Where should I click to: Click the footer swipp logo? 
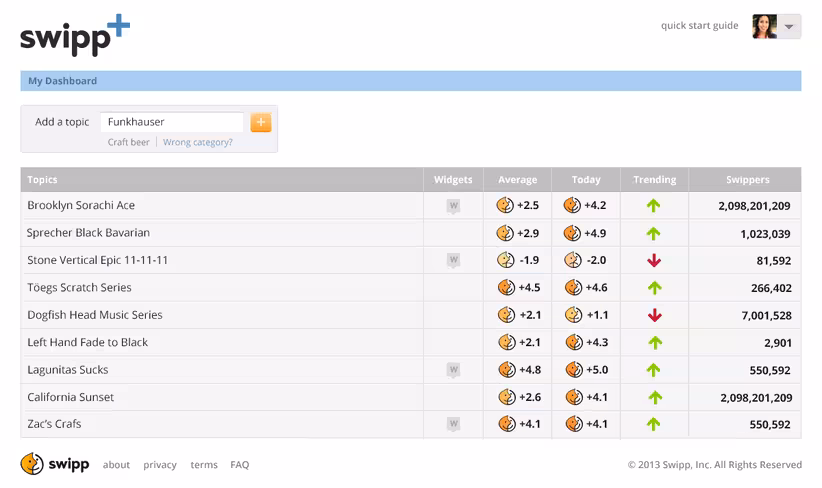click(55, 464)
